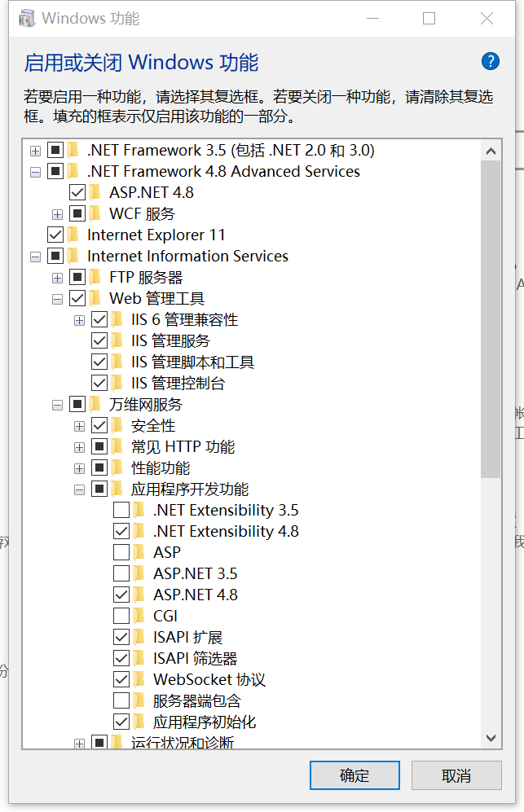This screenshot has width=524, height=812.
Task: Click the 取消 button
Action: pyautogui.click(x=456, y=775)
